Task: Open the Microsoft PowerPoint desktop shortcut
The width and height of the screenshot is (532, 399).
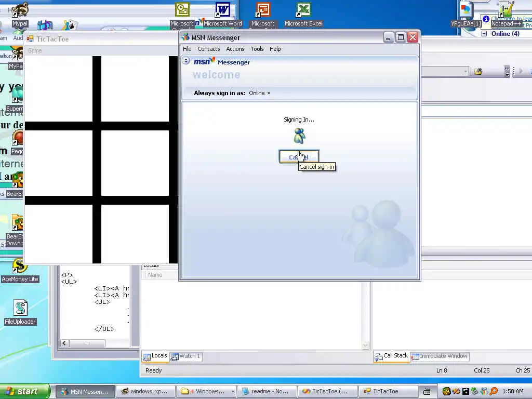Action: tap(262, 14)
